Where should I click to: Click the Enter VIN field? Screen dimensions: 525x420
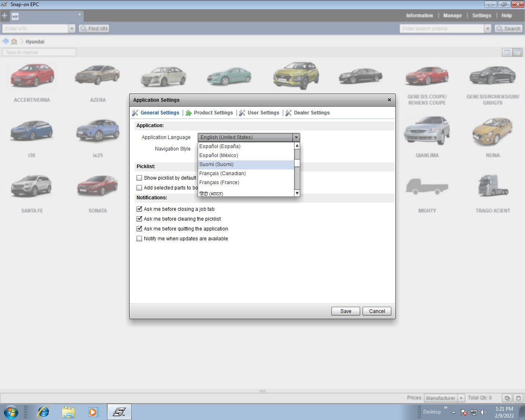[35, 29]
